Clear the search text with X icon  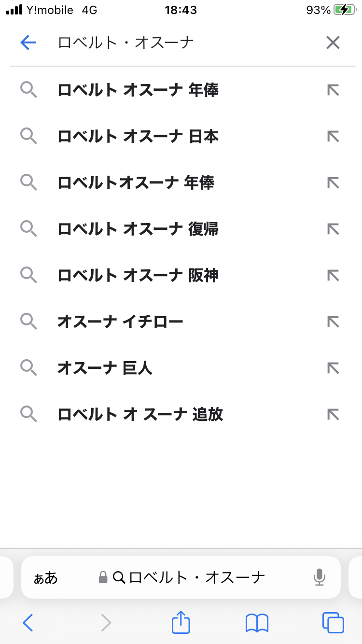pyautogui.click(x=333, y=43)
